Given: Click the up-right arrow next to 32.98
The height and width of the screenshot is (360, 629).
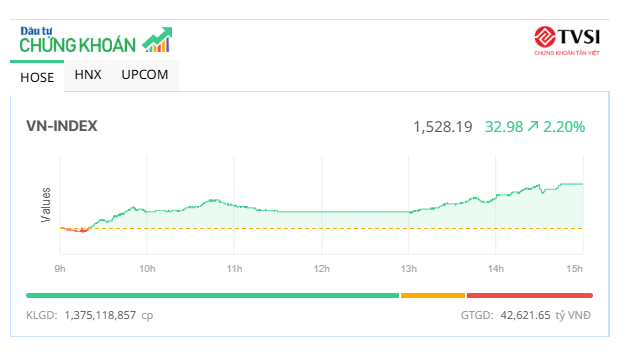Looking at the screenshot, I should click(x=533, y=127).
